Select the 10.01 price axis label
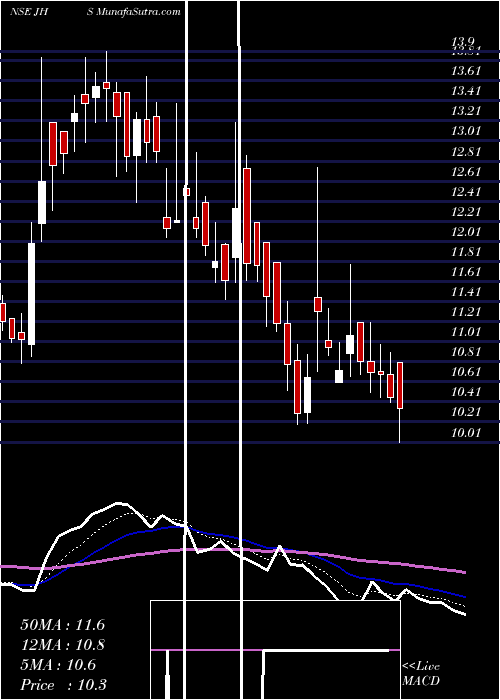 tap(466, 432)
